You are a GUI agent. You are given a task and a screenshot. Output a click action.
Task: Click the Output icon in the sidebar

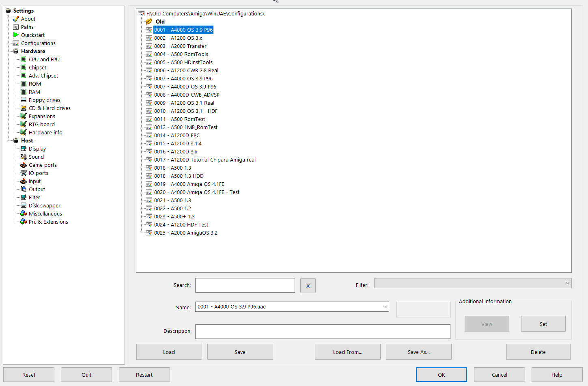tap(24, 189)
